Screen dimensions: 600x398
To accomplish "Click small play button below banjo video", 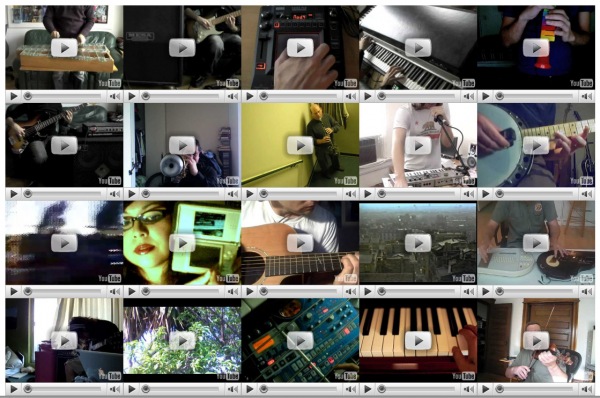I will point(486,194).
